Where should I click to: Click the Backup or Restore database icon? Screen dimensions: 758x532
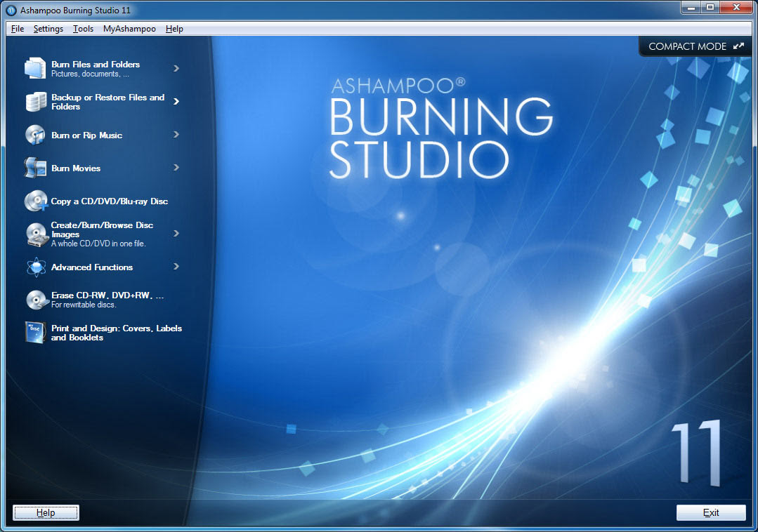click(36, 101)
